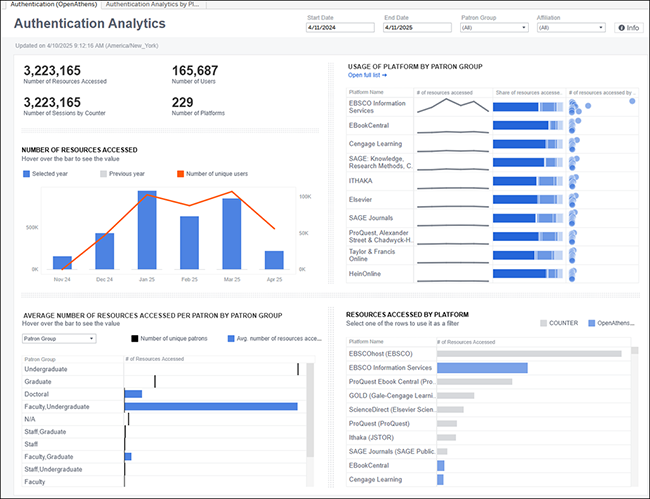
Task: Click the End Date input field
Action: pos(417,28)
